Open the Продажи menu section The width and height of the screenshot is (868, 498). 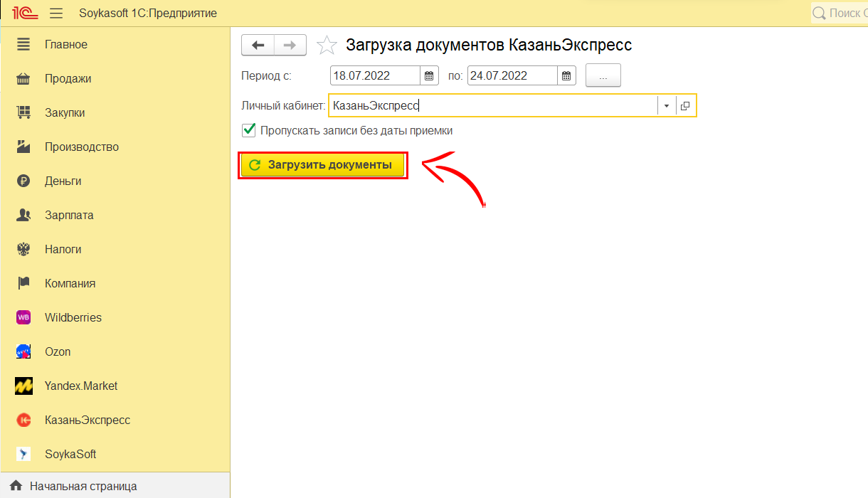[x=68, y=79]
